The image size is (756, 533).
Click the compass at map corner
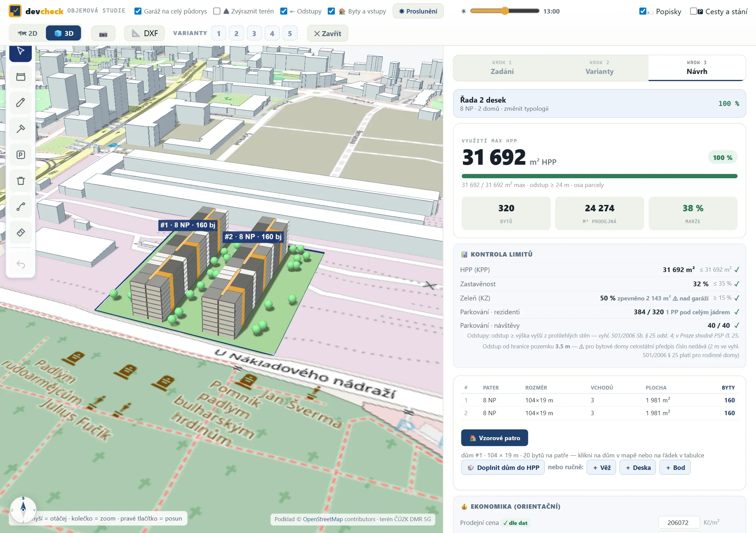tap(23, 509)
